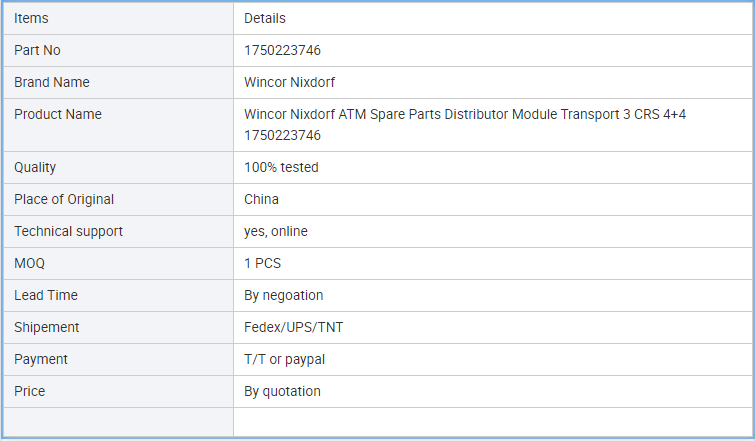Select the 100% tested value
This screenshot has height=441, width=755.
click(x=281, y=167)
